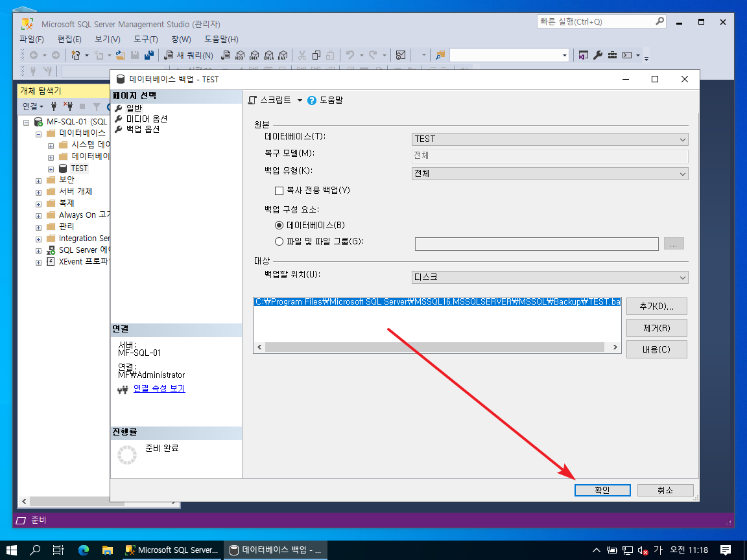The height and width of the screenshot is (560, 747).
Task: Open the 편집(E) menu
Action: [69, 39]
